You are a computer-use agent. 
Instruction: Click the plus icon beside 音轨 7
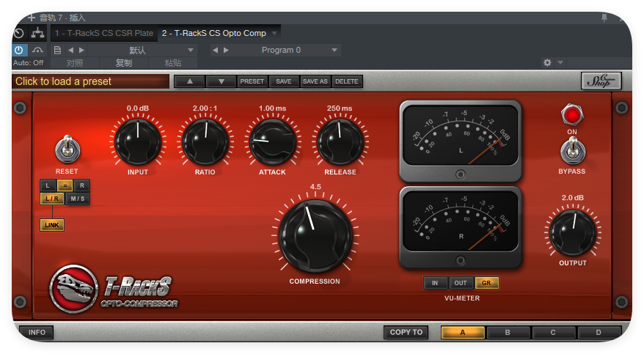[x=32, y=18]
